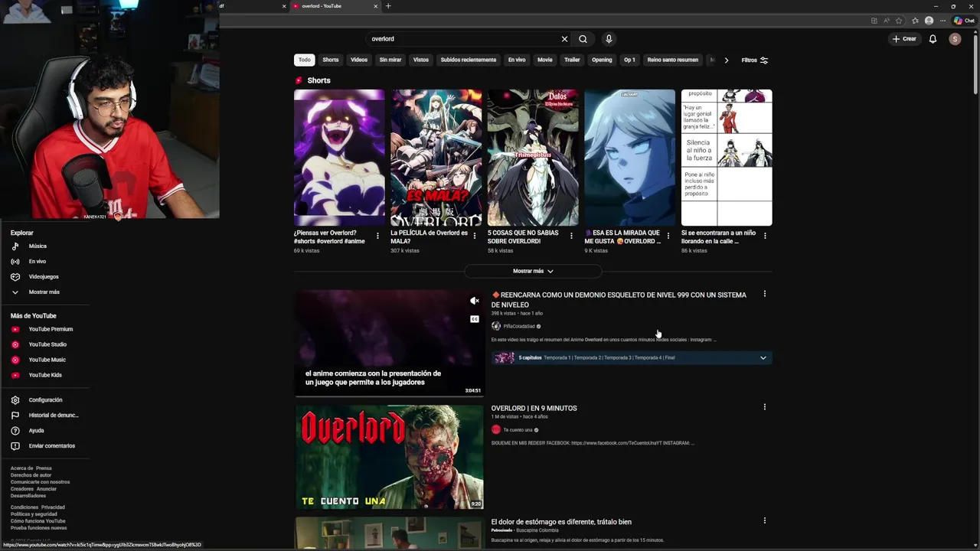Image resolution: width=980 pixels, height=551 pixels.
Task: Open options menu for REENCARNA video
Action: coord(764,294)
